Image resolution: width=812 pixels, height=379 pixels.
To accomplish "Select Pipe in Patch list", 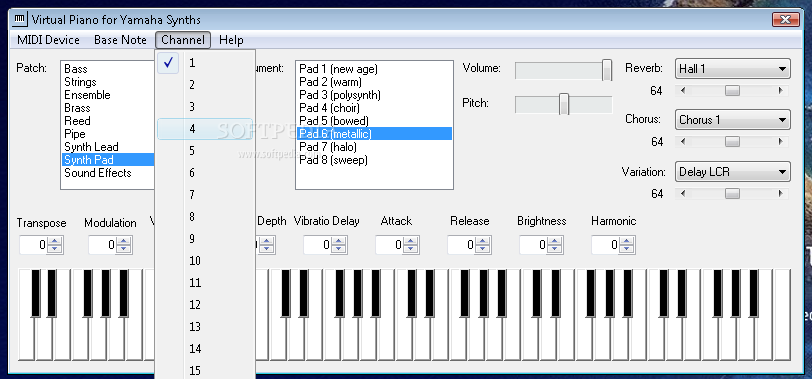I will 108,134.
